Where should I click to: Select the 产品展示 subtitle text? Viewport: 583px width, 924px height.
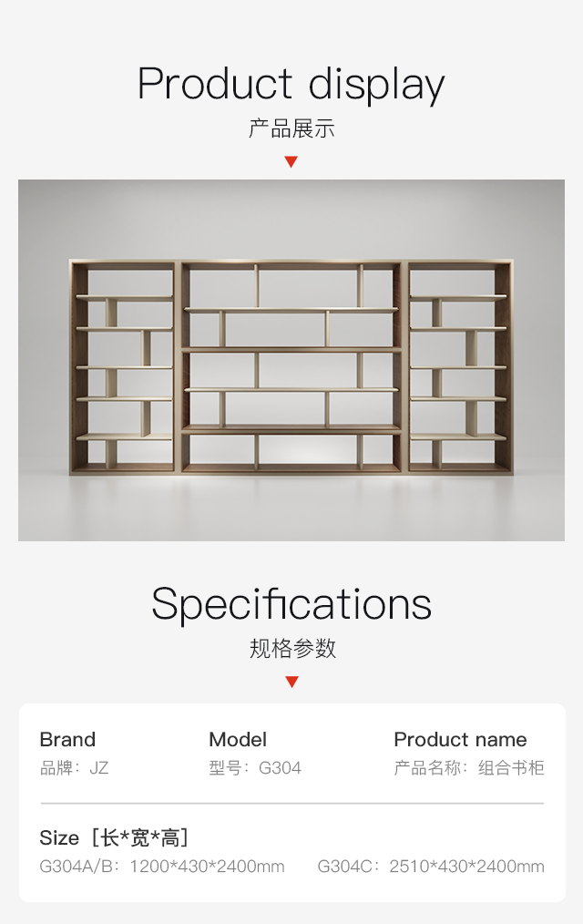(291, 128)
